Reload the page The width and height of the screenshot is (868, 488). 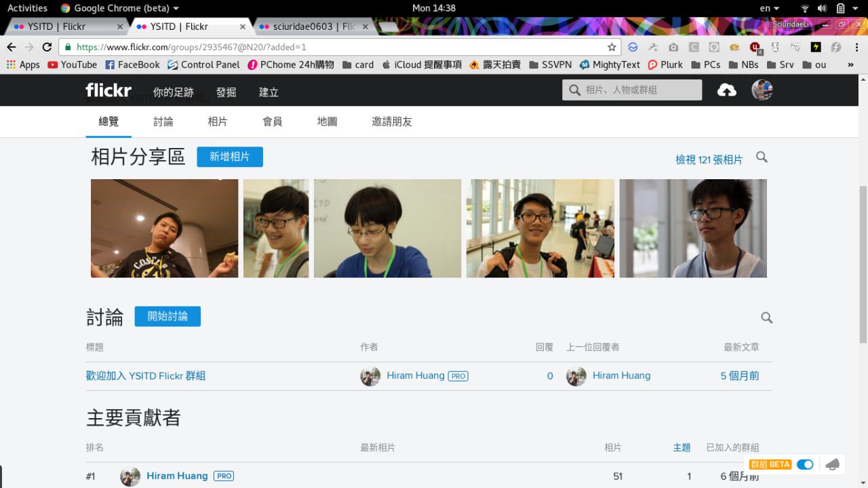click(x=47, y=47)
